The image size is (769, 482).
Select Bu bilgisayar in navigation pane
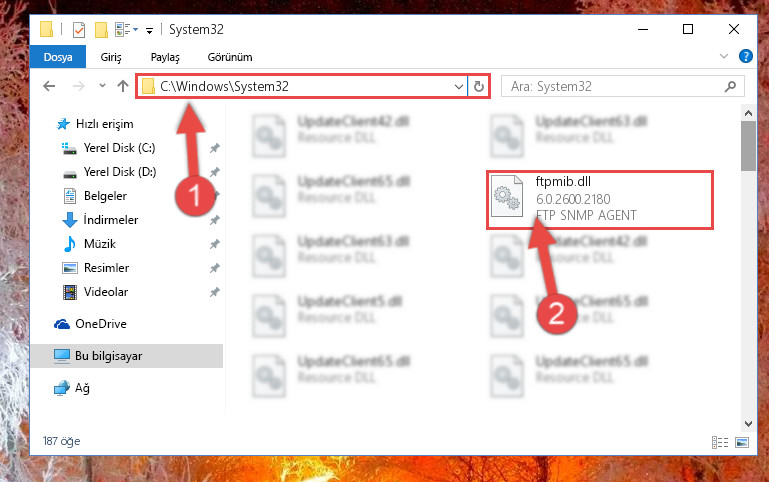(127, 356)
